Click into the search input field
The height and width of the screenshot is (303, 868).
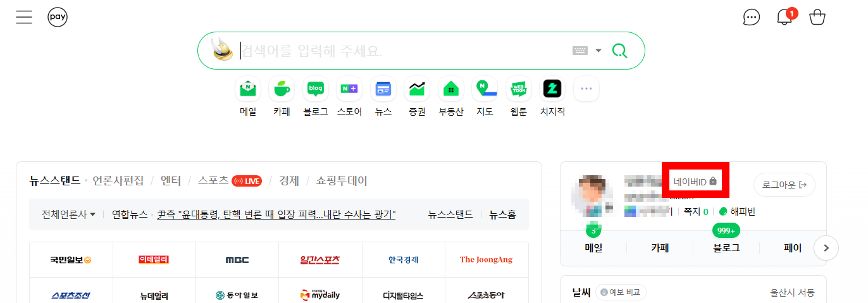(399, 51)
